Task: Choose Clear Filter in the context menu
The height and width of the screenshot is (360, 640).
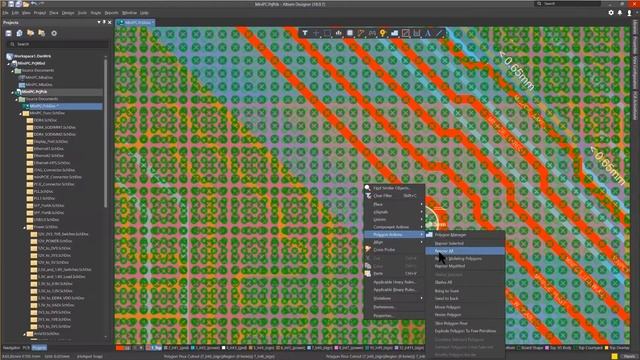Action: coord(393,196)
